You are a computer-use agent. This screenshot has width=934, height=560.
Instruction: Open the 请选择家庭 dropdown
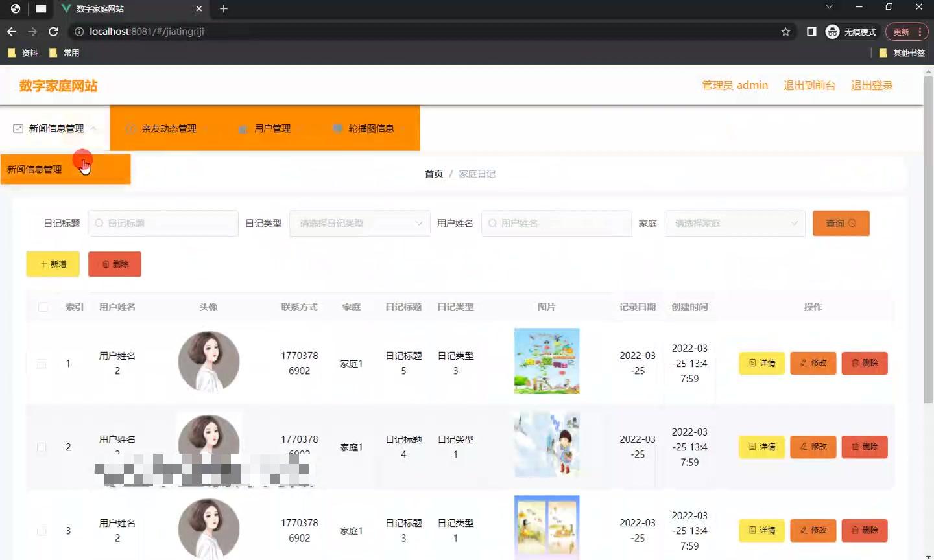point(734,223)
